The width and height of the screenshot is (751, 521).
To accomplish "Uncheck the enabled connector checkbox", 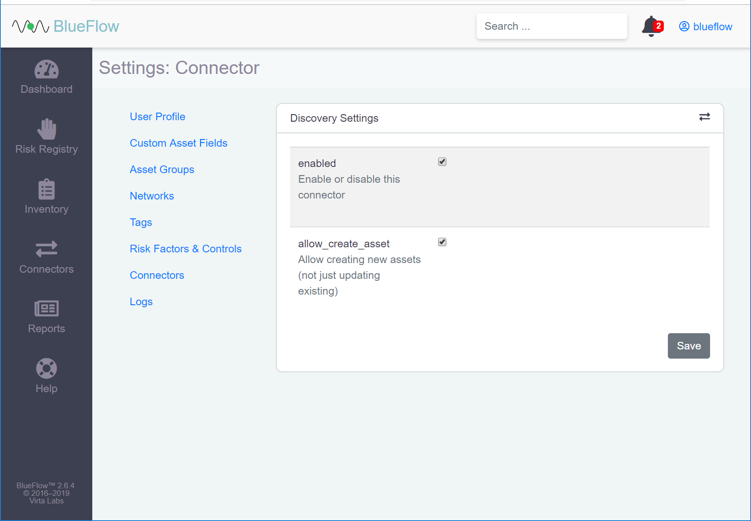I will tap(442, 162).
